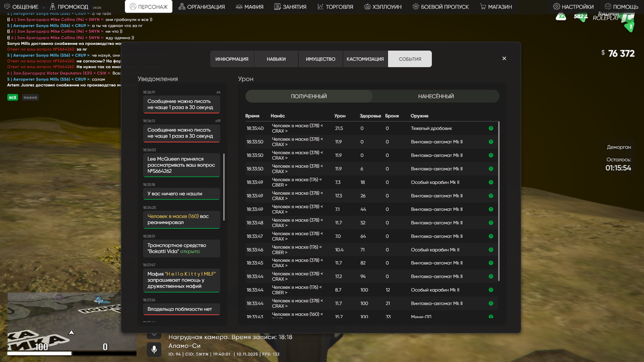
Task: Open the БОЕВОЙ ПРОПУСК battle pass
Action: 441,7
